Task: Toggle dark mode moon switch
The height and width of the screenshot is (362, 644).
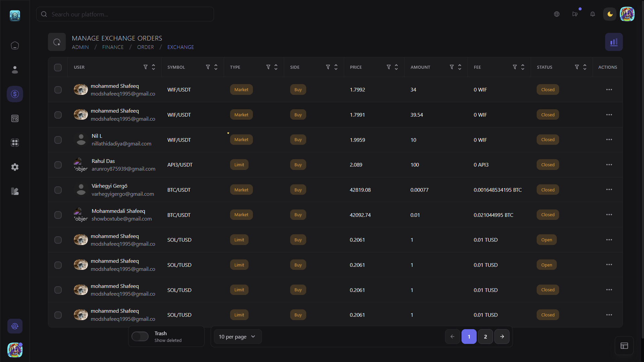Action: tap(609, 14)
